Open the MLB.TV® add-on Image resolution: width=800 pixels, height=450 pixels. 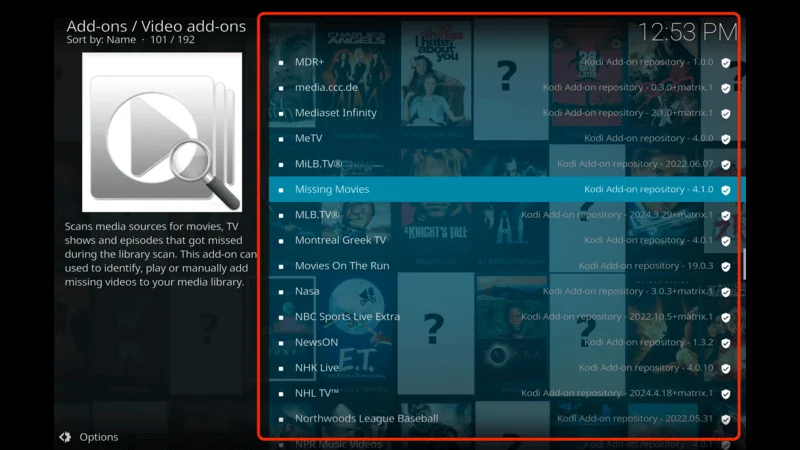click(507, 215)
